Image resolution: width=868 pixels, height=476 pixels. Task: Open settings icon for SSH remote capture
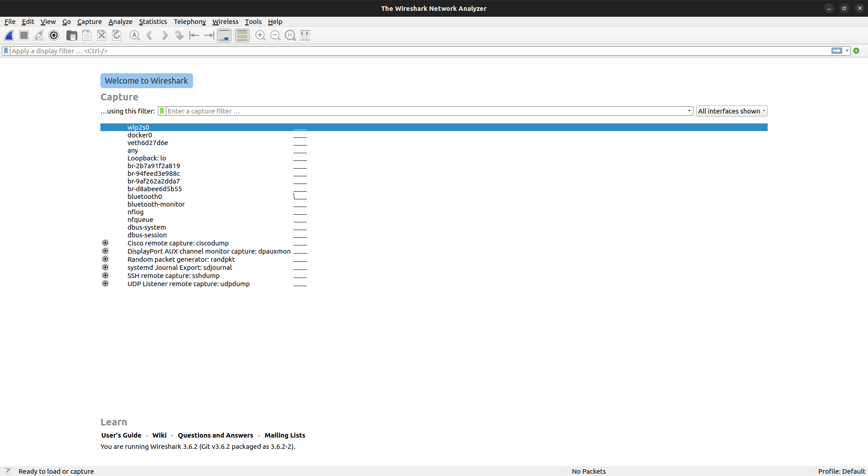click(x=105, y=275)
